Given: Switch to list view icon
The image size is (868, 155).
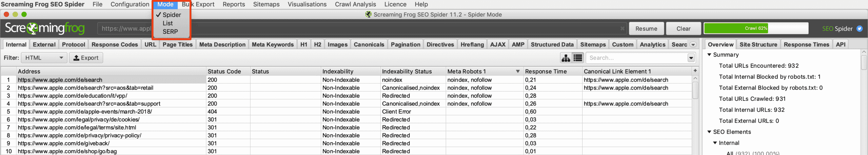Looking at the screenshot, I should pyautogui.click(x=578, y=58).
